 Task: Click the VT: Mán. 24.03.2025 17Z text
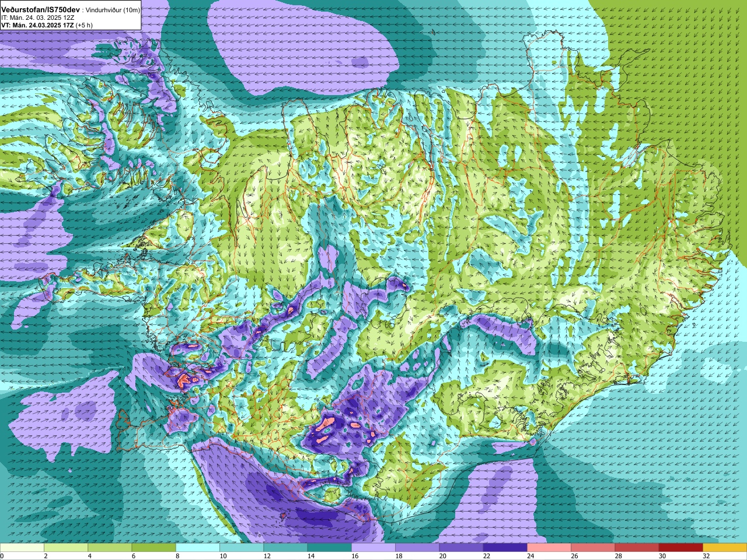(37, 25)
